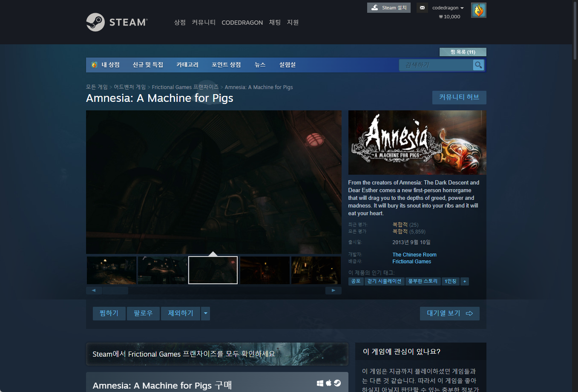Open the 포인트 상점 tab
This screenshot has height=392, width=578.
pyautogui.click(x=226, y=65)
